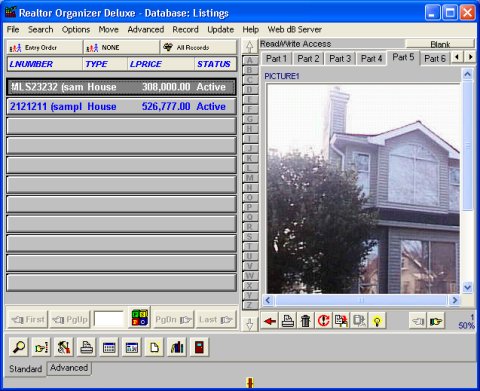Select the Advanced toolbar tab
This screenshot has width=480, height=391.
(x=69, y=368)
